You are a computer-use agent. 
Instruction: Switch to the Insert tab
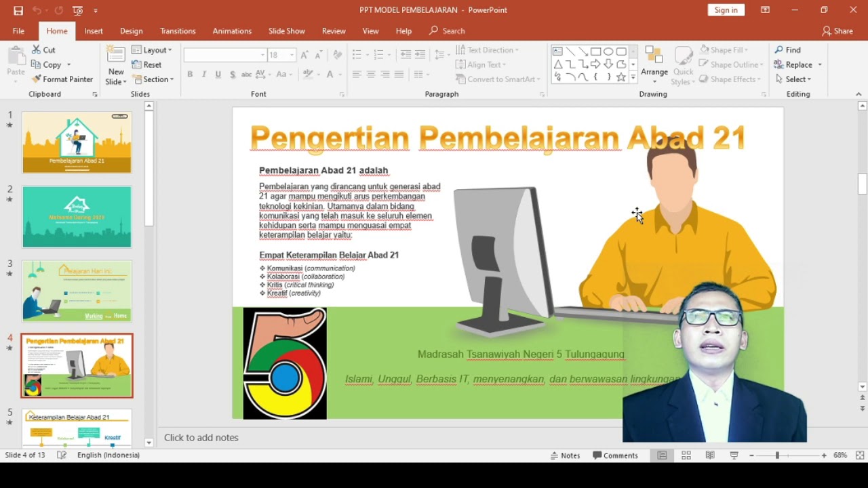pos(94,31)
